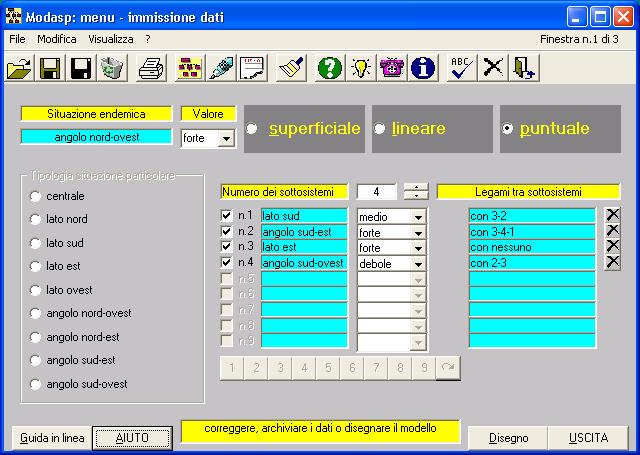Click the light bulb hint icon
The height and width of the screenshot is (455, 640).
coord(361,68)
